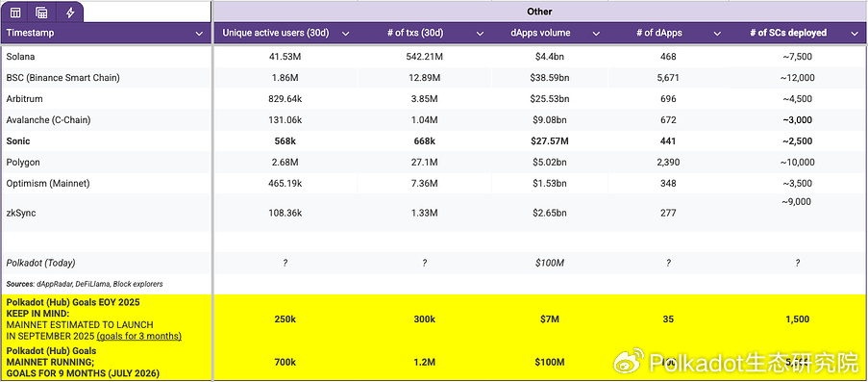Viewport: 868px width, 382px height.
Task: Select Polkadot (Today) row label
Action: [x=41, y=263]
